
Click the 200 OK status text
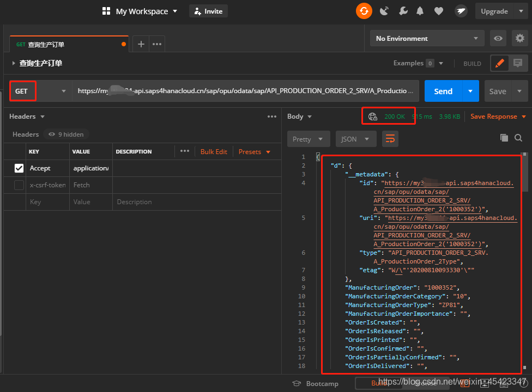click(x=395, y=117)
